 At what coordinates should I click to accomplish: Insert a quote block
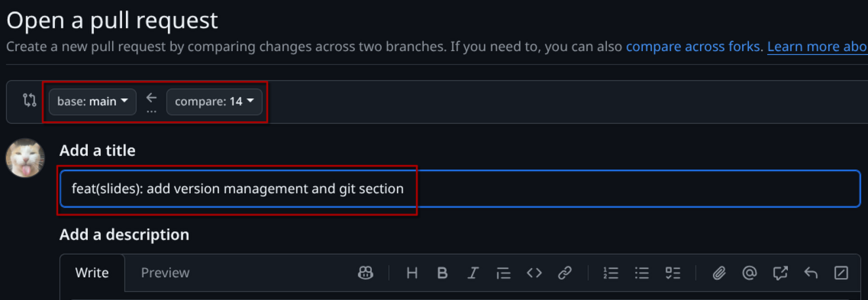[502, 273]
